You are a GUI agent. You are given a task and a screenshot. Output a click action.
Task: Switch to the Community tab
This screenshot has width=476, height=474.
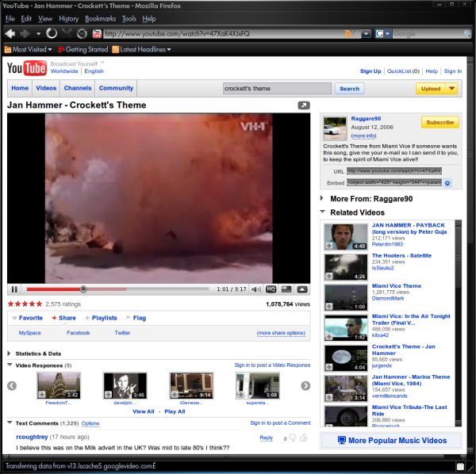tap(116, 88)
